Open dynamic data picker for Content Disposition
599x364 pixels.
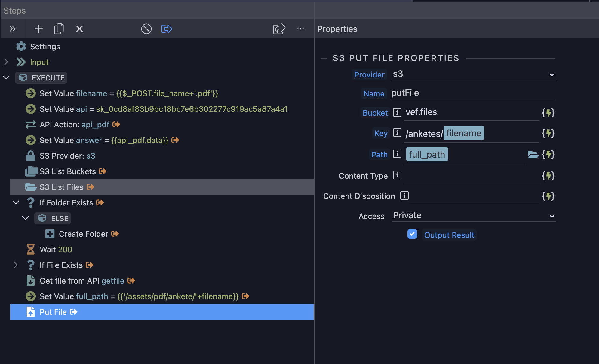pyautogui.click(x=548, y=196)
